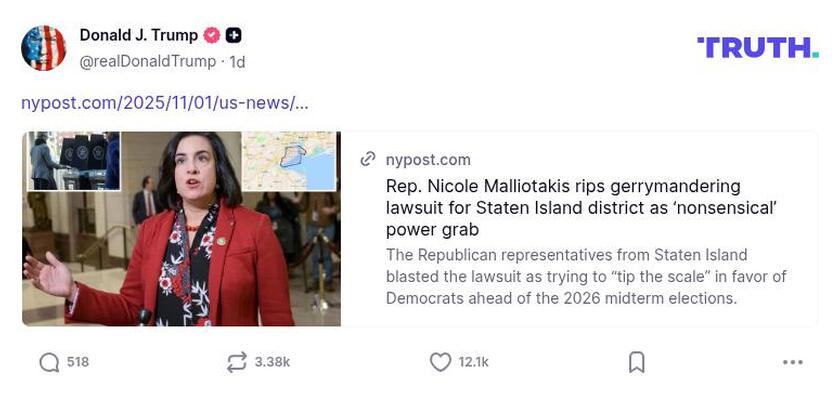Click the red verified badge
The height and width of the screenshot is (406, 840).
(x=212, y=36)
